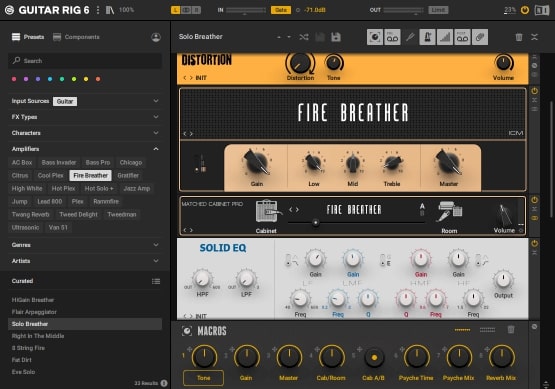Open the main menu three-dot icon
The height and width of the screenshot is (389, 555).
point(98,10)
